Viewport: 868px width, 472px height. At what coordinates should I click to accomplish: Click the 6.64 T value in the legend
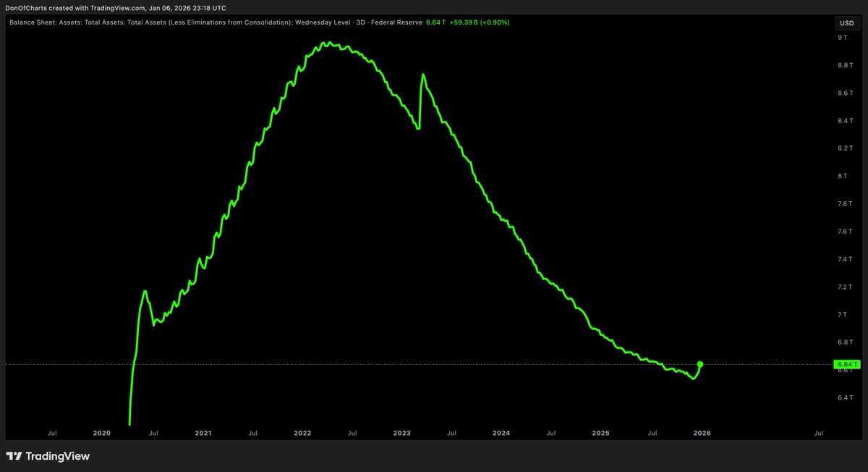(x=436, y=22)
